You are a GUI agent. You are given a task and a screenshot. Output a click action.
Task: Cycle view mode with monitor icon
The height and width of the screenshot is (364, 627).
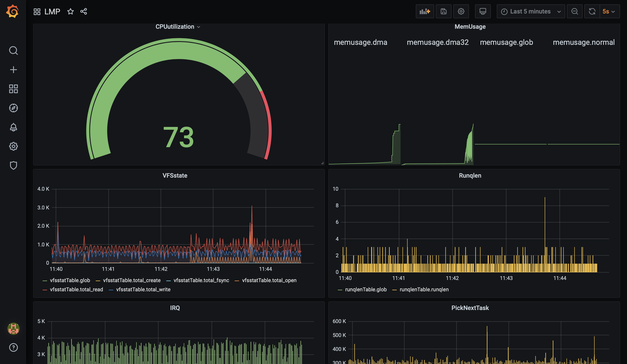[x=482, y=12]
